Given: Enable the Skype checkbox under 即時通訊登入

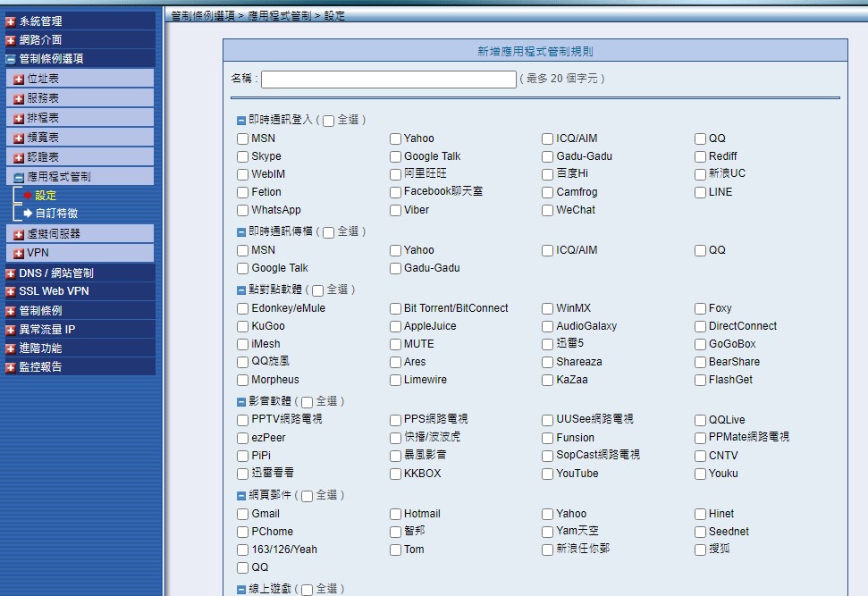Looking at the screenshot, I should pyautogui.click(x=242, y=156).
